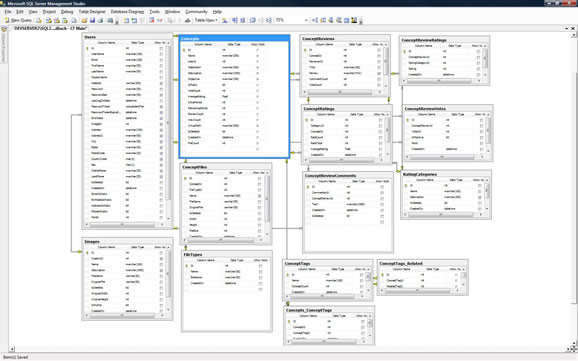Open the Table Designer menu
This screenshot has height=361, width=578.
click(92, 12)
